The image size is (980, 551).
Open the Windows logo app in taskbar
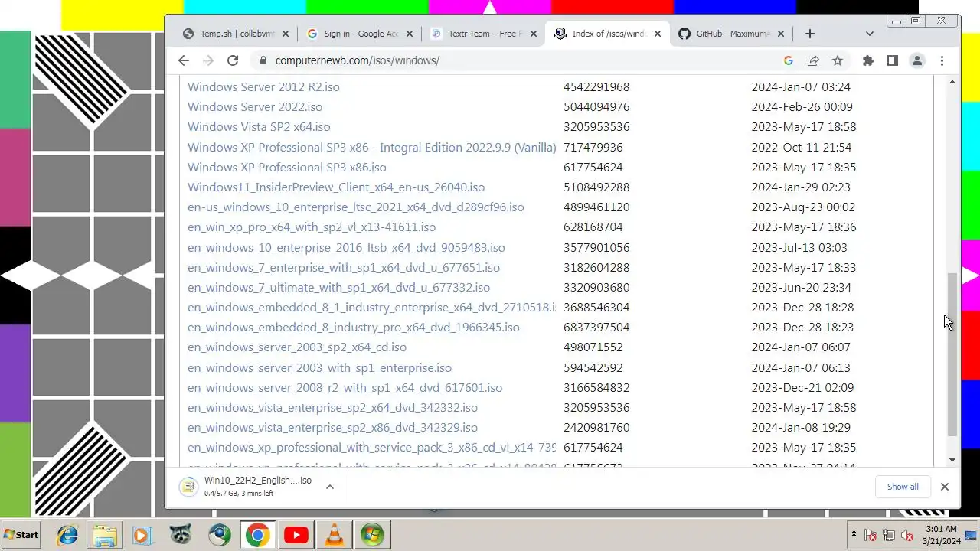(x=372, y=535)
